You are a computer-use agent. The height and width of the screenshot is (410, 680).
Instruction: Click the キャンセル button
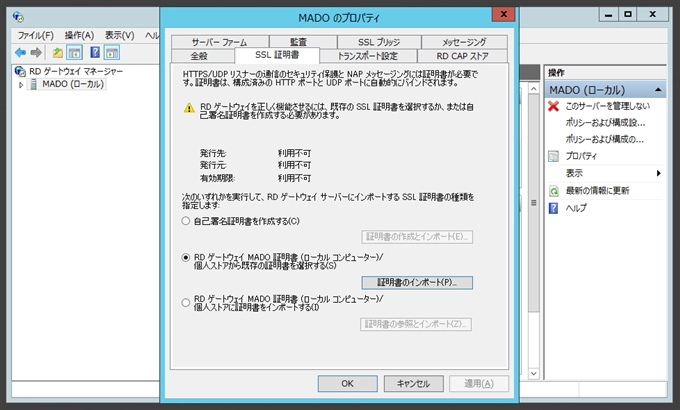coord(414,384)
